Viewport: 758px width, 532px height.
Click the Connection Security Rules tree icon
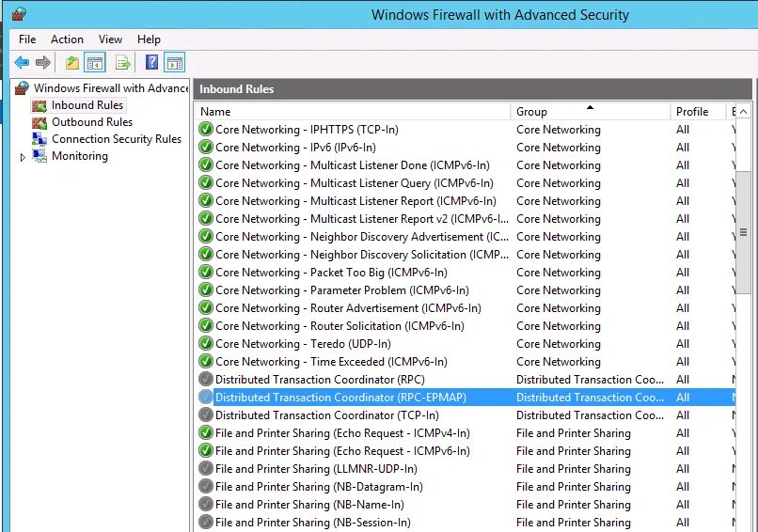(x=39, y=139)
